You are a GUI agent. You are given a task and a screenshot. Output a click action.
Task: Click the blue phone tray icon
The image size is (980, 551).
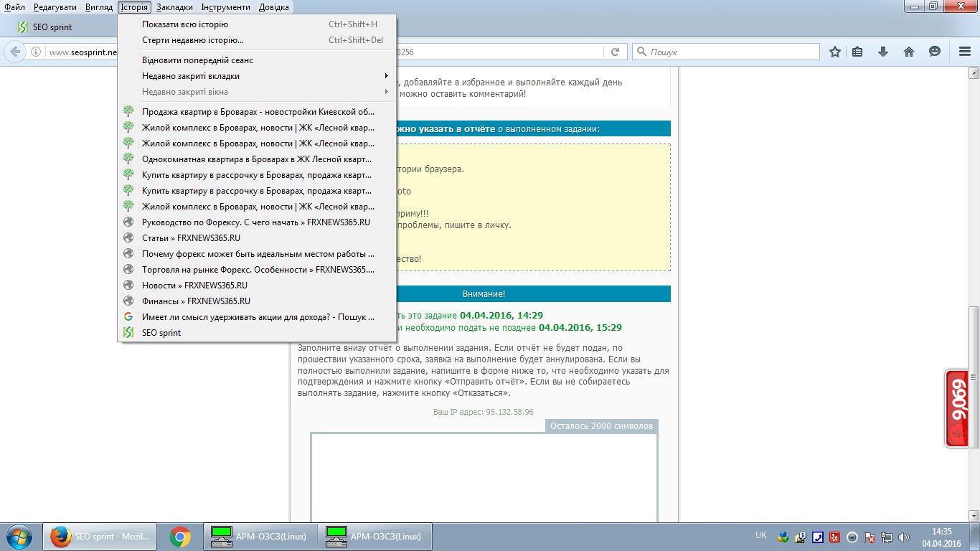pos(818,537)
